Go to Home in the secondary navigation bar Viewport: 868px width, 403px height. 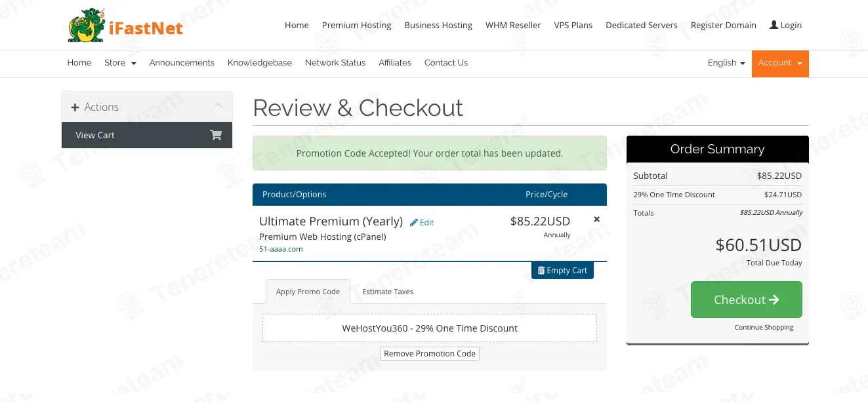click(x=79, y=63)
